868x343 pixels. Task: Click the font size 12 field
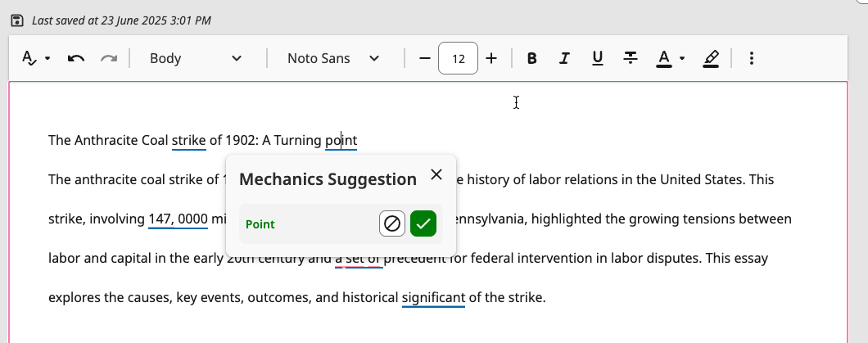pyautogui.click(x=459, y=59)
